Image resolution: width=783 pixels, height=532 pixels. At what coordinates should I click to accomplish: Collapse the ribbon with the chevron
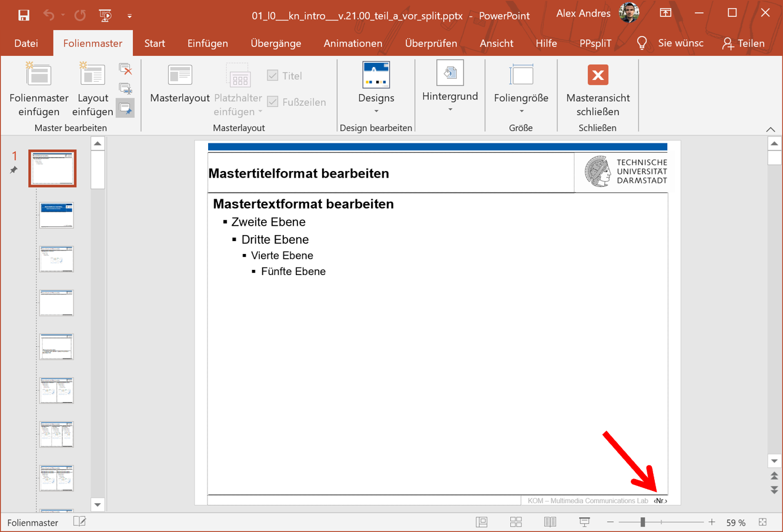pyautogui.click(x=770, y=129)
